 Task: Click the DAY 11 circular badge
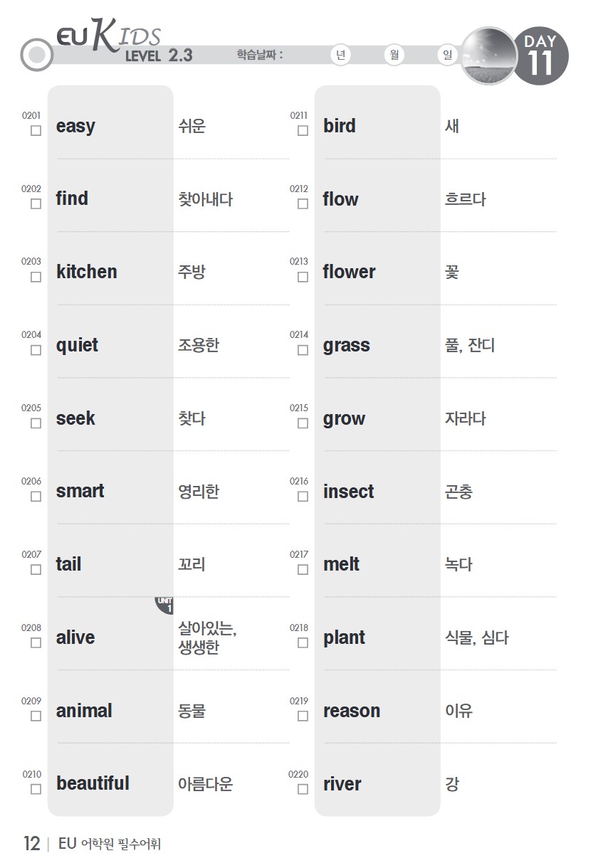click(x=540, y=56)
